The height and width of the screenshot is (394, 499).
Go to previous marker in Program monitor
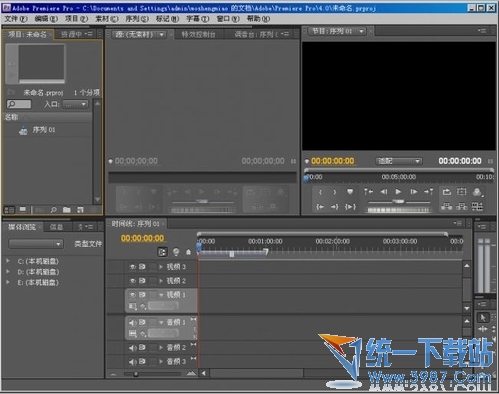click(368, 192)
